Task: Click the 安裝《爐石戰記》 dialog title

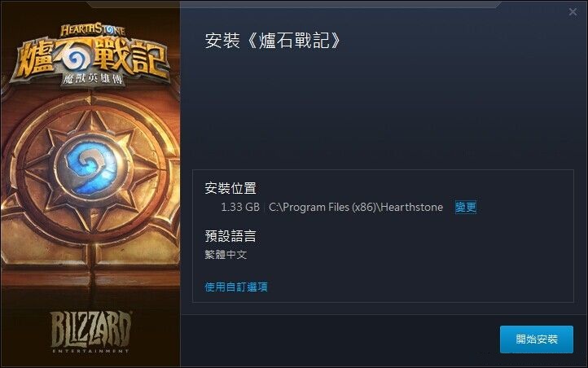Action: pyautogui.click(x=273, y=41)
